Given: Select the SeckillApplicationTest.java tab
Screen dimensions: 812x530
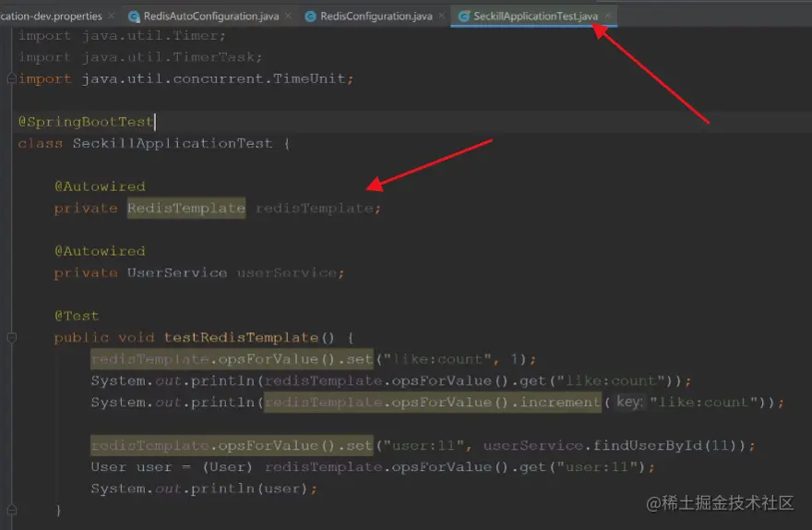Looking at the screenshot, I should click(x=535, y=16).
